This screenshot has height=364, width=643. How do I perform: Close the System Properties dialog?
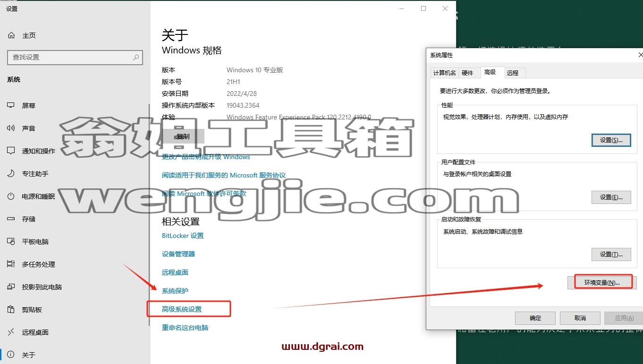640,55
